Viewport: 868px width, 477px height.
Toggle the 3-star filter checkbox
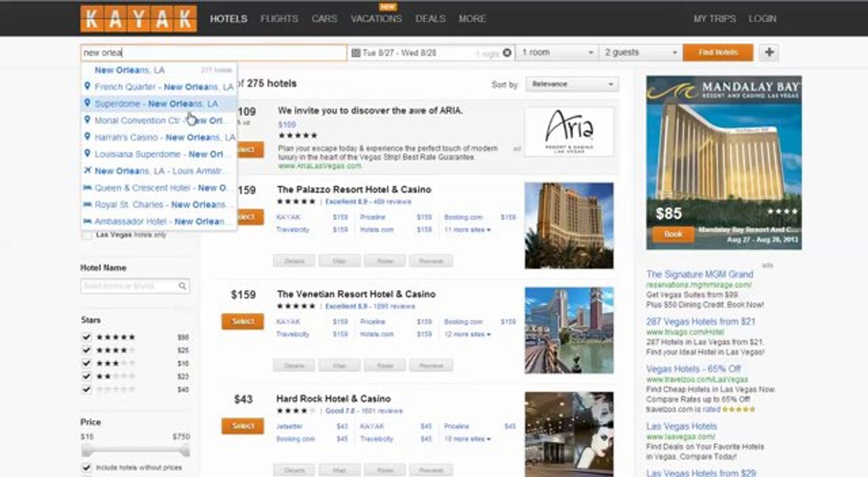86,364
